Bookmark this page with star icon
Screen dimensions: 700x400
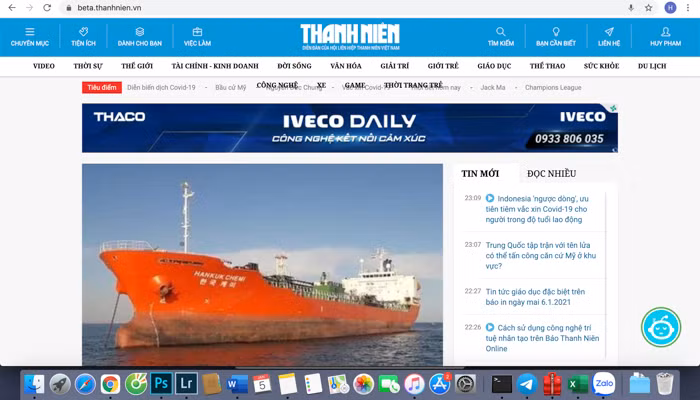(x=648, y=8)
